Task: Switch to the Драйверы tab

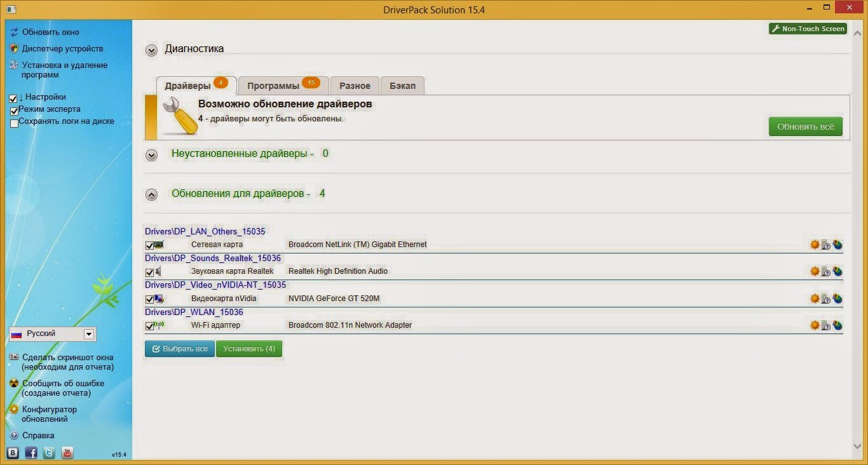Action: click(x=196, y=86)
